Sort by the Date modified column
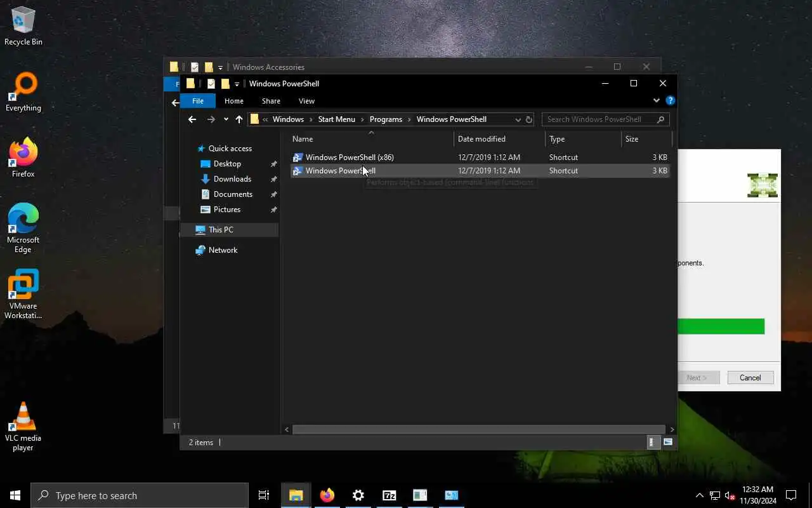Image resolution: width=812 pixels, height=508 pixels. point(500,139)
